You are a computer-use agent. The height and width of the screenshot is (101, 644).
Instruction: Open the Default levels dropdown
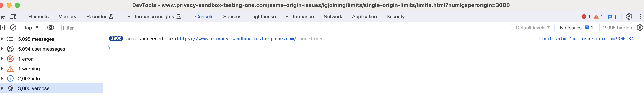click(x=533, y=28)
